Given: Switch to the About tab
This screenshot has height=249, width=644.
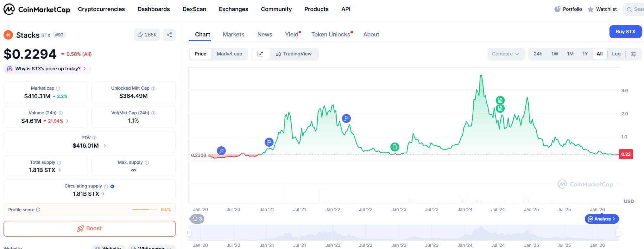Looking at the screenshot, I should coord(371,35).
